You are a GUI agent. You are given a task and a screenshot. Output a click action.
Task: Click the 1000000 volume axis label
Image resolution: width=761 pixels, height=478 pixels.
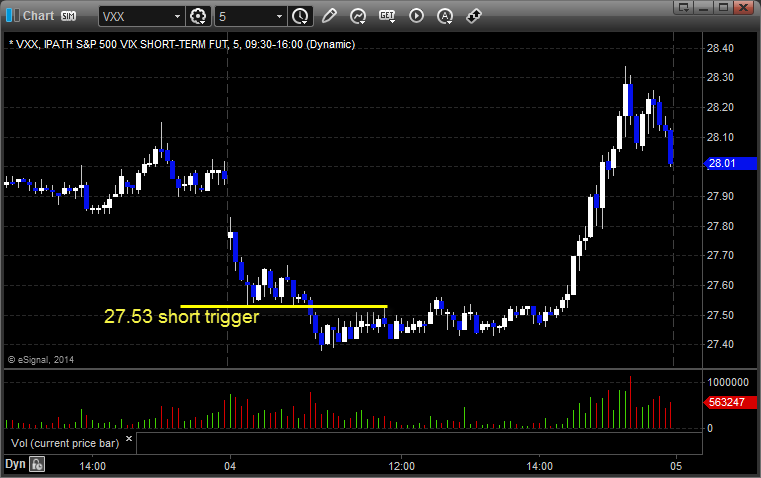click(x=728, y=382)
